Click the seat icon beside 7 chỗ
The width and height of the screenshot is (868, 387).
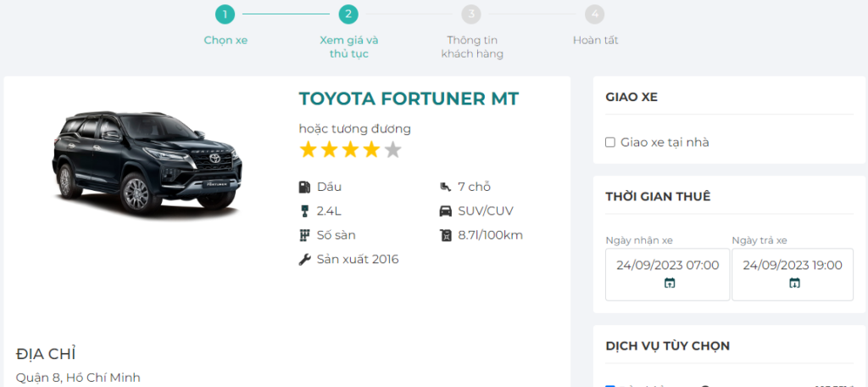445,187
